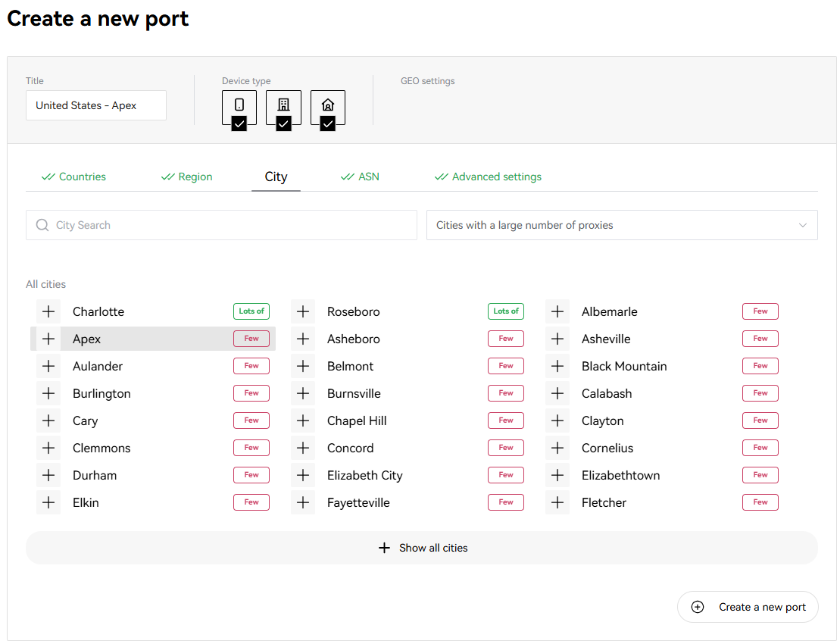
Task: Add Aulander using its plus icon
Action: pyautogui.click(x=48, y=366)
